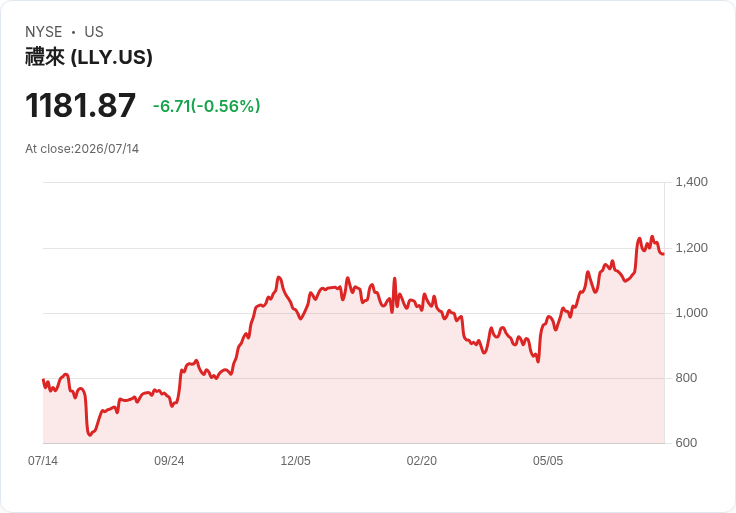This screenshot has height=513, width=736.
Task: Click the 12/05 x-axis date label
Action: pos(295,461)
